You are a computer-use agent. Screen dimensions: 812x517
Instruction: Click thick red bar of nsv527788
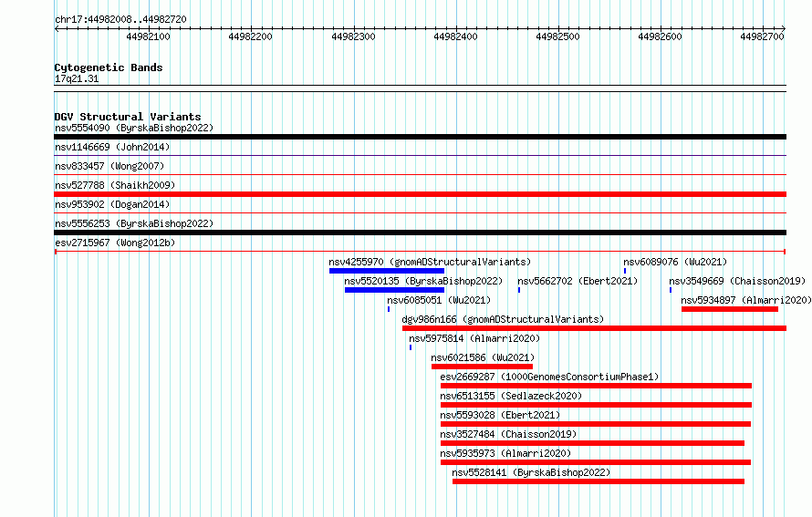pos(420,194)
